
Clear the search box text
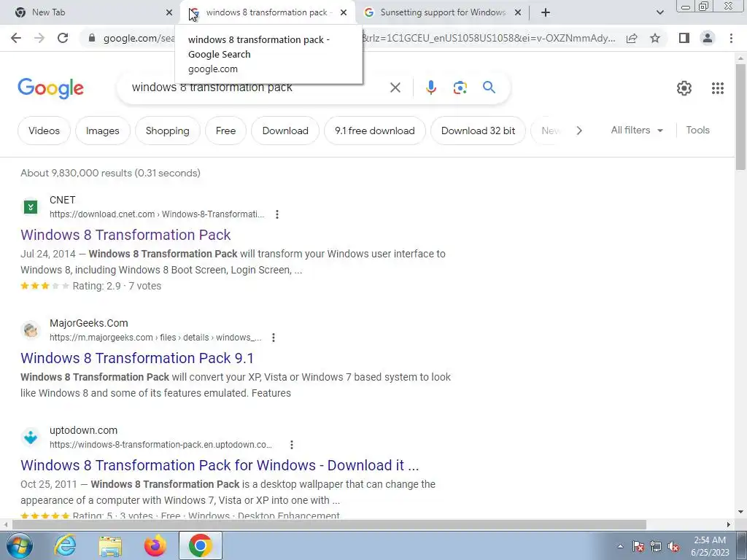395,87
